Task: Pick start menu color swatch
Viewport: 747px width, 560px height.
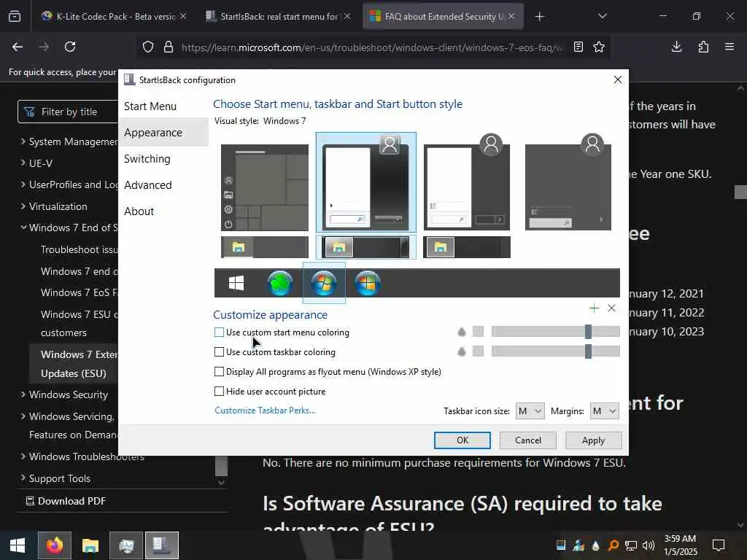Action: (478, 332)
